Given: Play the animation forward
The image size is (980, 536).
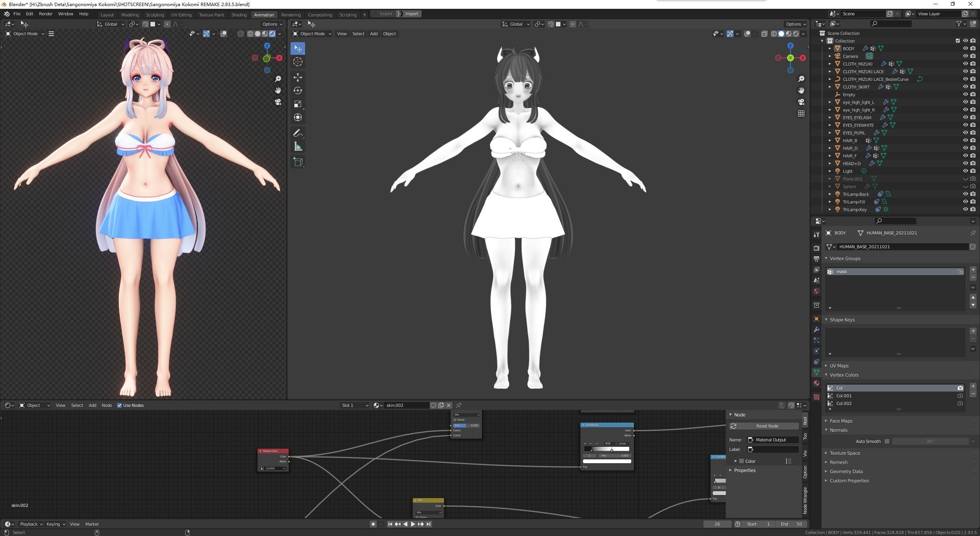Looking at the screenshot, I should [x=413, y=524].
